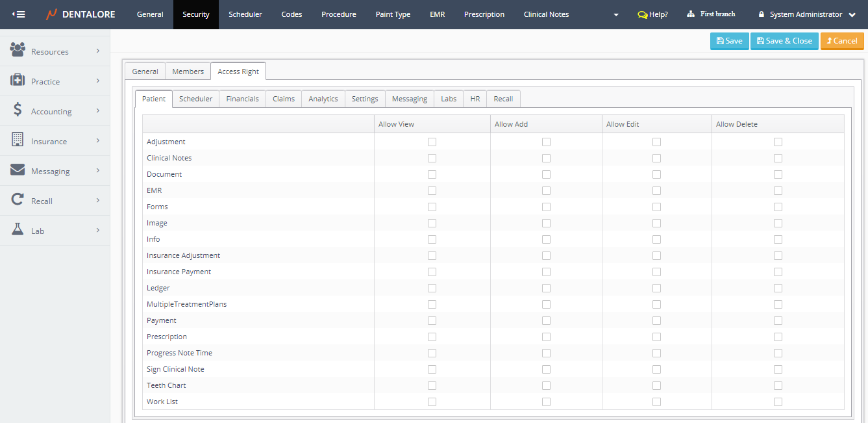Tick Allow Delete for Teeth Chart
Viewport: 868px width, 423px height.
tap(778, 385)
